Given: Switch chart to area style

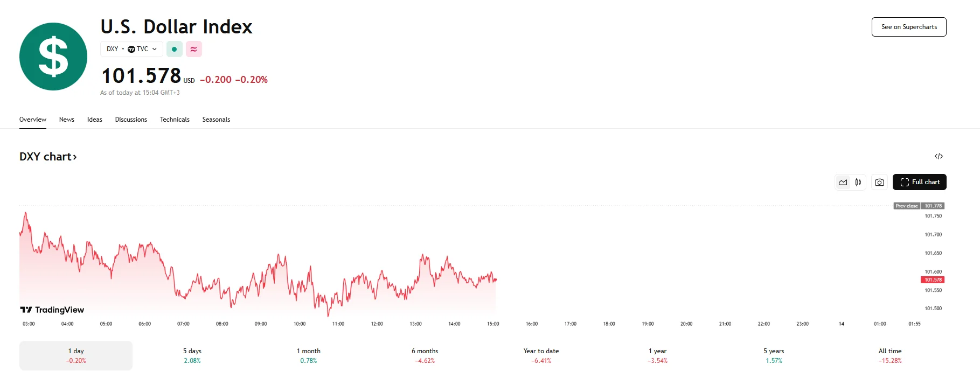Looking at the screenshot, I should point(843,182).
